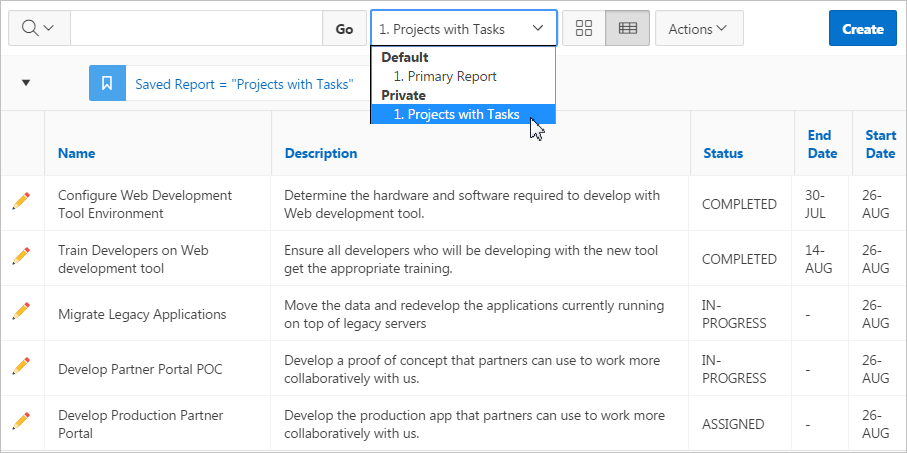Click the edit pencil for Configure Web Development row
Viewport: 907px width, 453px height.
(x=21, y=201)
